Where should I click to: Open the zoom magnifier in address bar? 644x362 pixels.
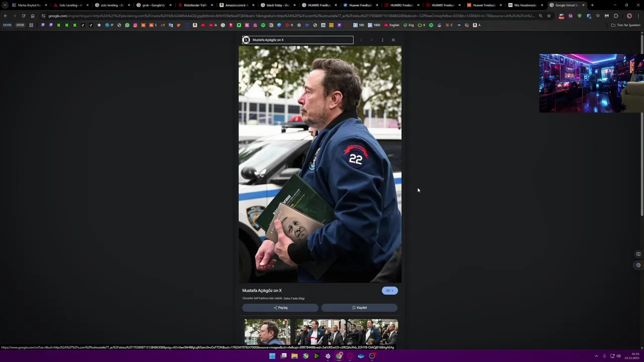pos(540,16)
